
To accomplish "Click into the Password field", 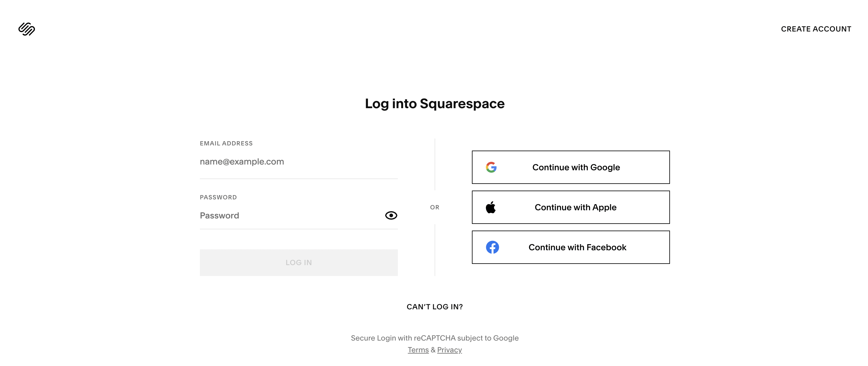I will [x=290, y=216].
